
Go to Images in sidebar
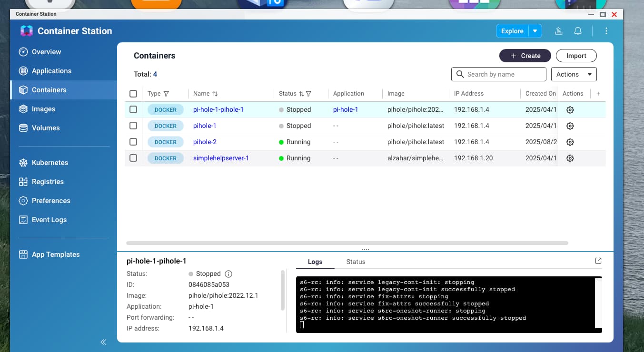pyautogui.click(x=43, y=109)
